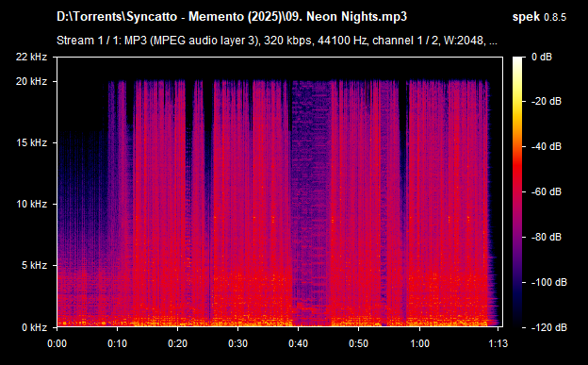Click the -20 dB scale label
588x365 pixels.
547,101
